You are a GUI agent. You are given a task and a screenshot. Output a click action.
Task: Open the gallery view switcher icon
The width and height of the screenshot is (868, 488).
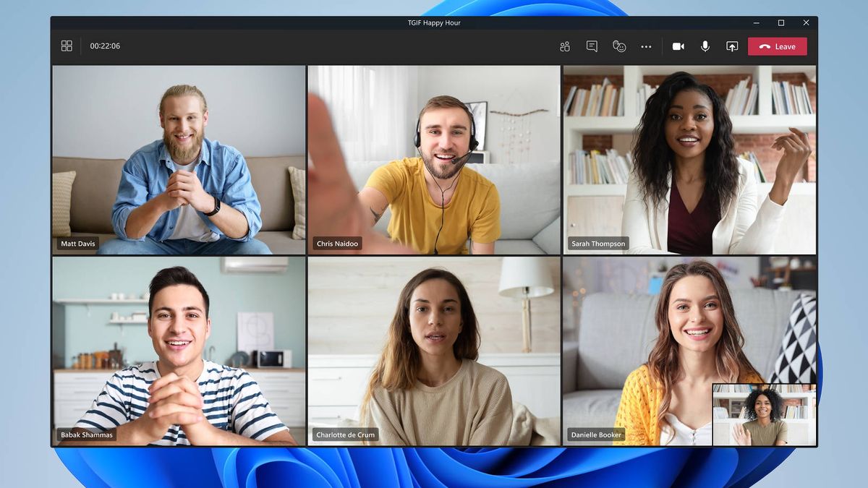[67, 46]
